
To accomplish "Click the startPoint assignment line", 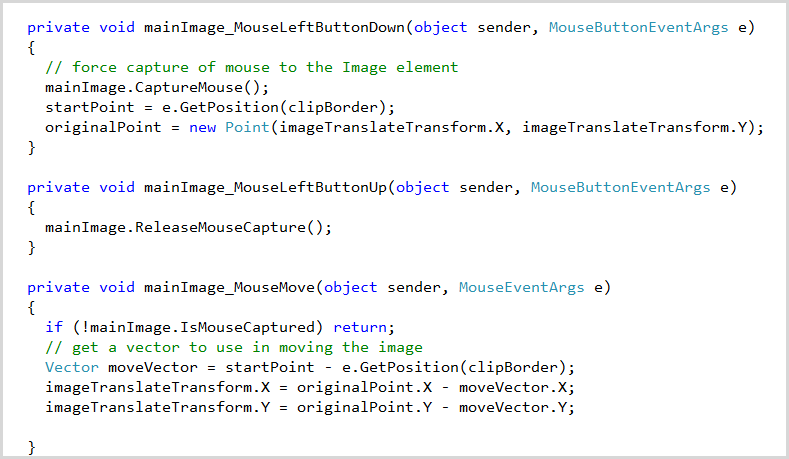I will click(x=220, y=107).
